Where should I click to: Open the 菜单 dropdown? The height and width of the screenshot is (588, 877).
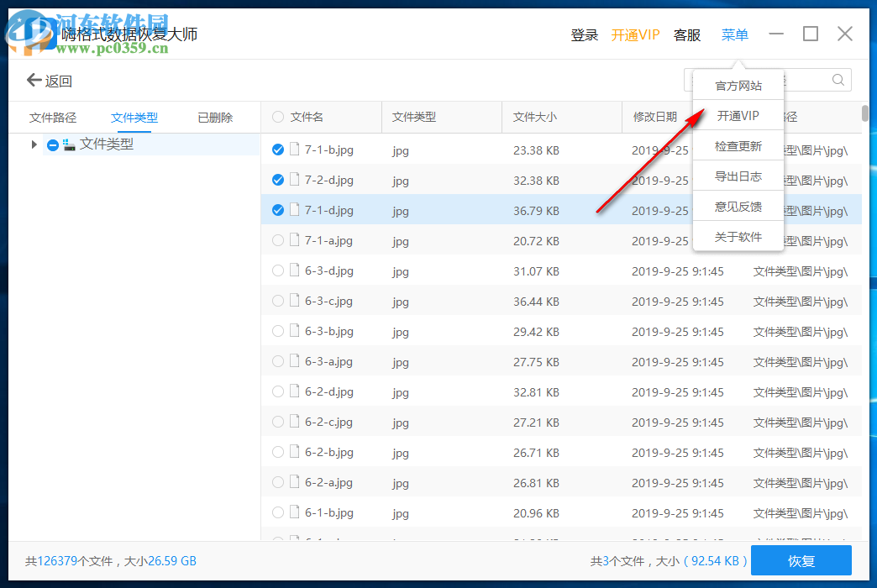[734, 34]
